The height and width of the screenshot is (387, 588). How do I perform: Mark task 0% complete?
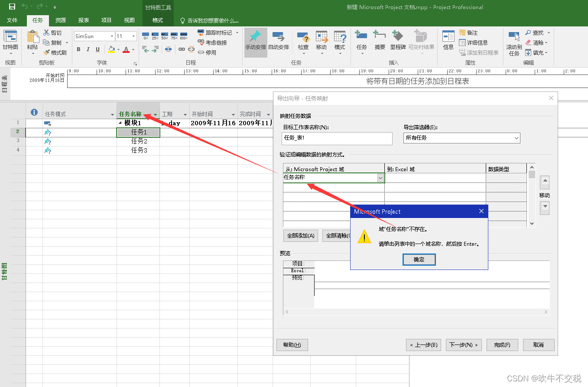[x=146, y=36]
